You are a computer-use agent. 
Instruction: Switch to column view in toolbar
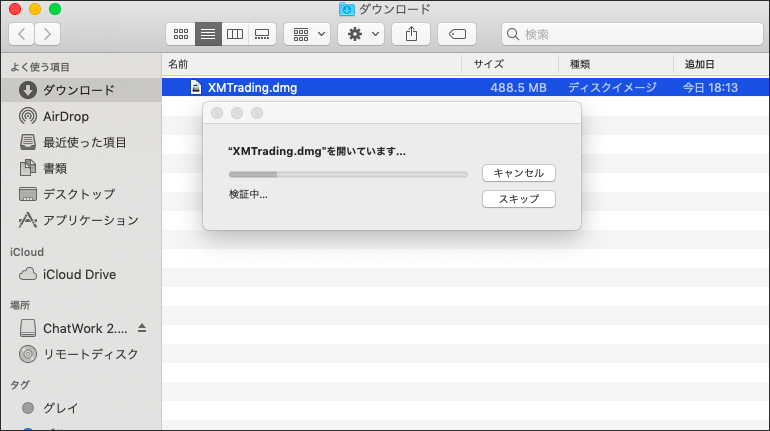[x=235, y=34]
